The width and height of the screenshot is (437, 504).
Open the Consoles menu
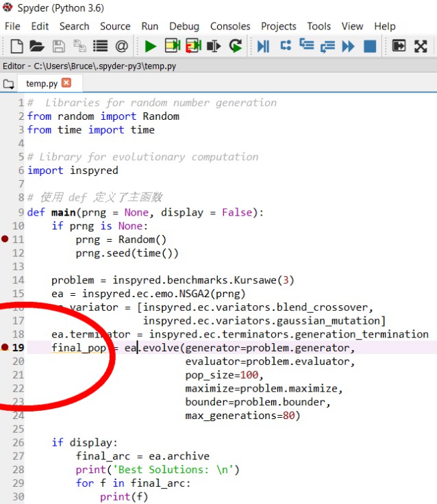230,26
